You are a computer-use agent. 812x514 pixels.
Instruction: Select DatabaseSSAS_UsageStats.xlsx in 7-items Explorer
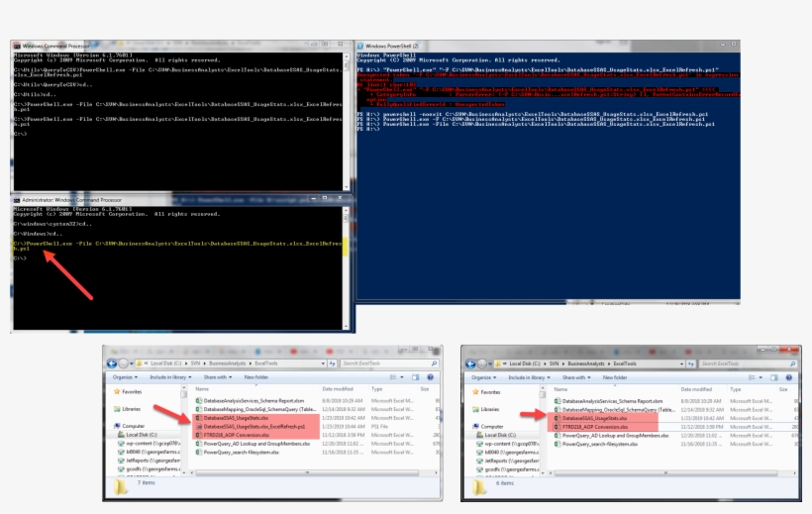(236, 418)
